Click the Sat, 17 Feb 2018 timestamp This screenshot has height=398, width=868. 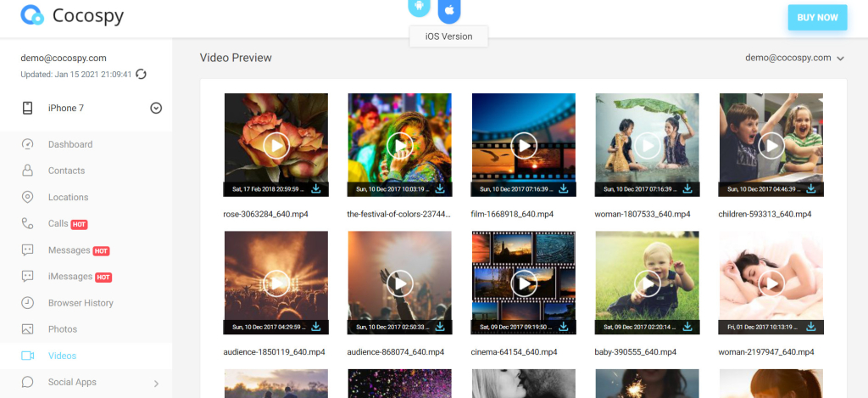point(268,189)
